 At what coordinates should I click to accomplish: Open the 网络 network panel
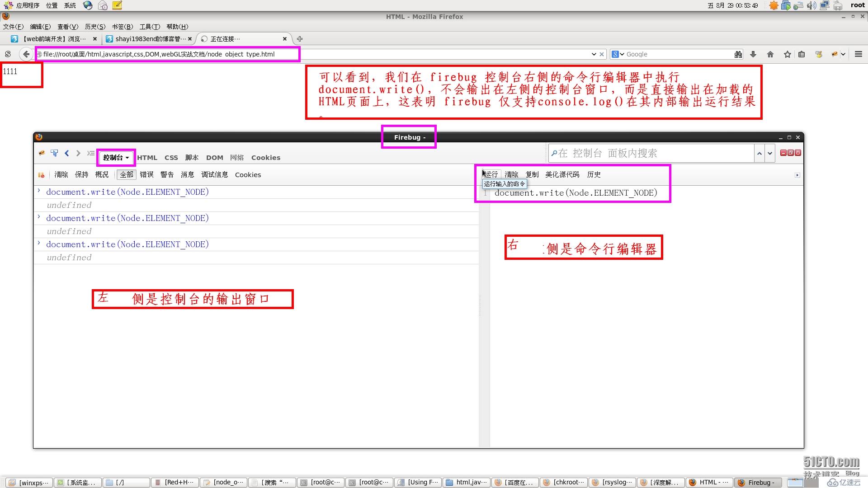[x=237, y=158]
